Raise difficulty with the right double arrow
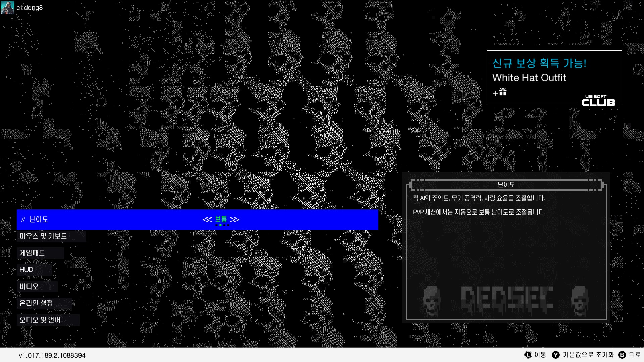 (x=235, y=220)
